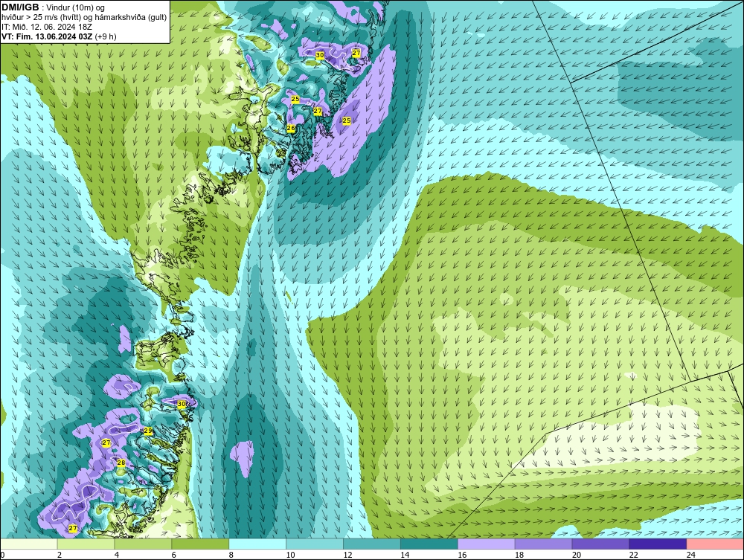
Task: Select the pink legend swatch above 24 m/s
Action: pos(715,544)
